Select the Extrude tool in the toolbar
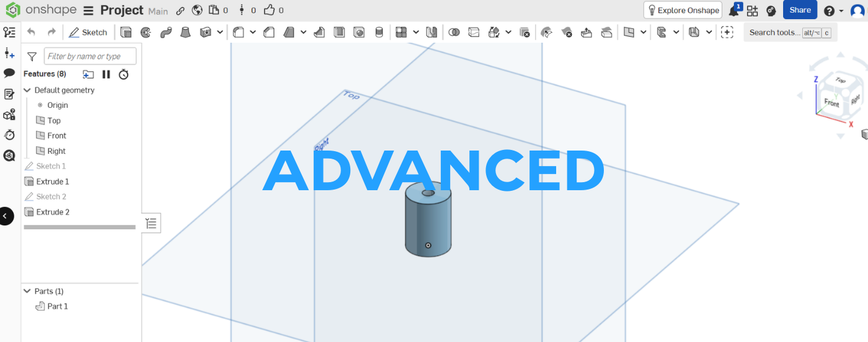The height and width of the screenshot is (342, 868). click(x=126, y=32)
